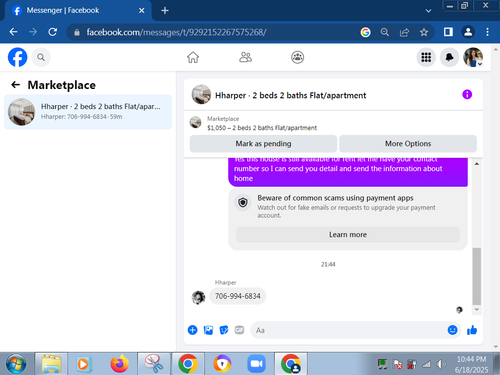Viewport: 500px width, 375px height.
Task: Open the $1,050 marketplace listing thumbnail
Action: (195, 122)
